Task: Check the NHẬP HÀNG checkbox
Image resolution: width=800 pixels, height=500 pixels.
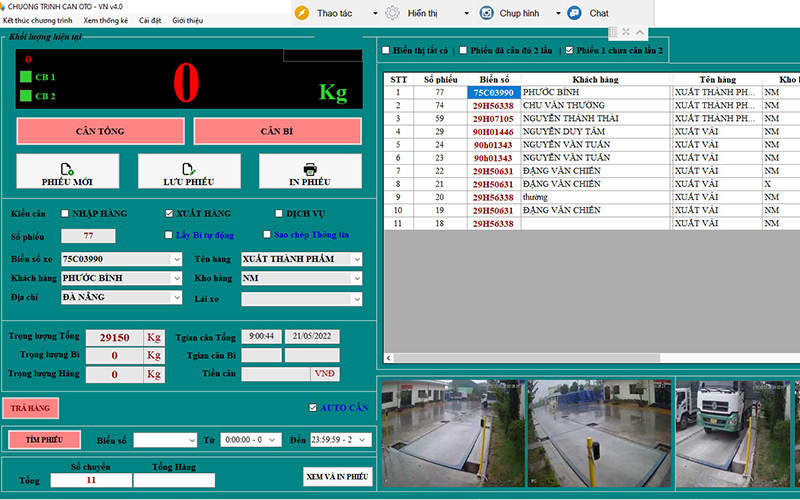Action: click(x=66, y=214)
